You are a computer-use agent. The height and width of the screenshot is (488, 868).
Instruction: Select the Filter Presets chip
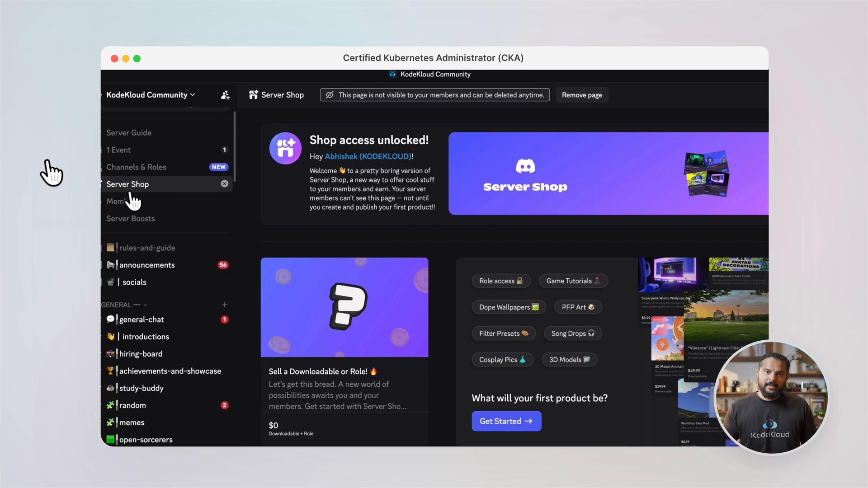[x=504, y=333]
